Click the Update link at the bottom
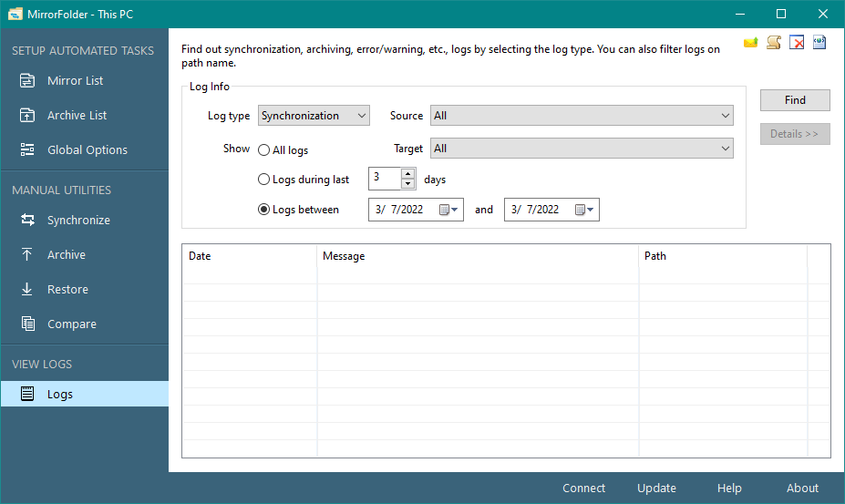 (656, 488)
